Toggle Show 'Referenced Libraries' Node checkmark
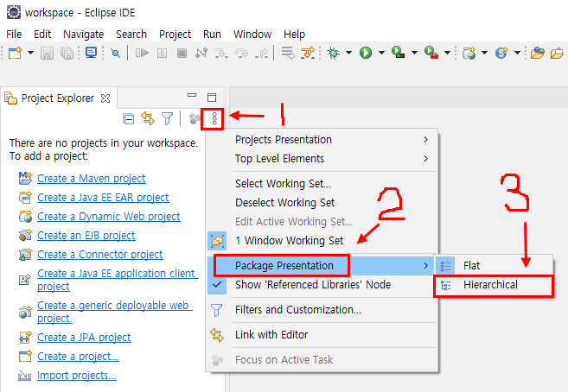 pyautogui.click(x=322, y=285)
